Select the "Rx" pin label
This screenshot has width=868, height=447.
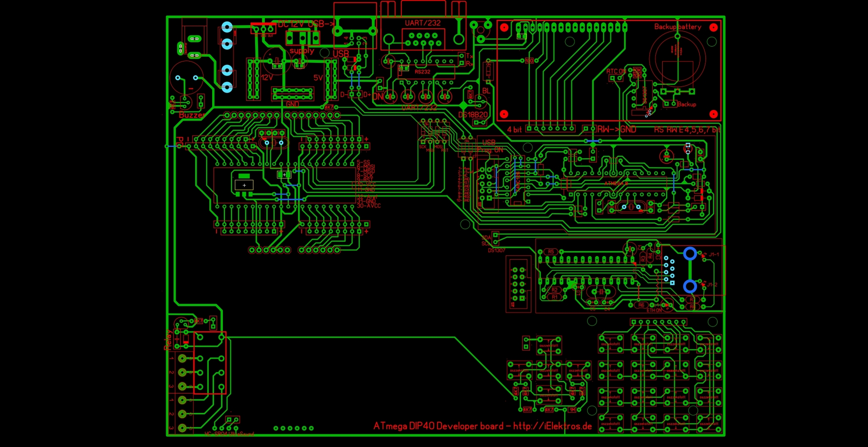click(470, 64)
